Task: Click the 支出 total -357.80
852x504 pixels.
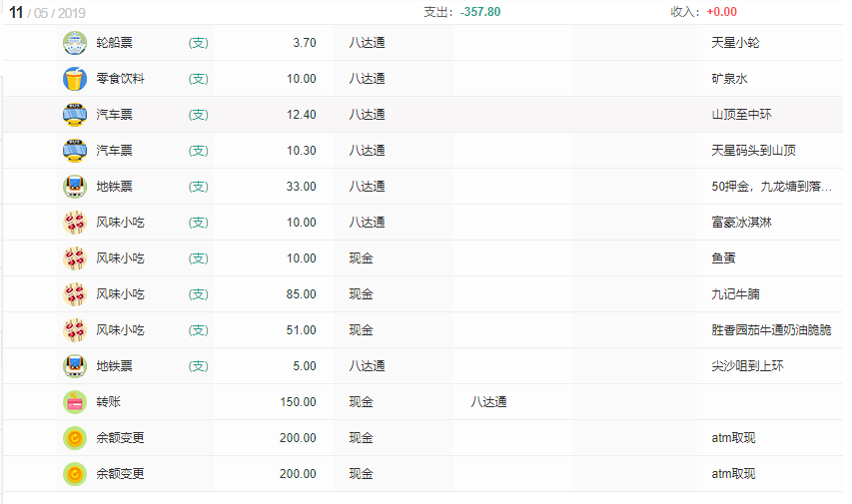Action: [480, 12]
